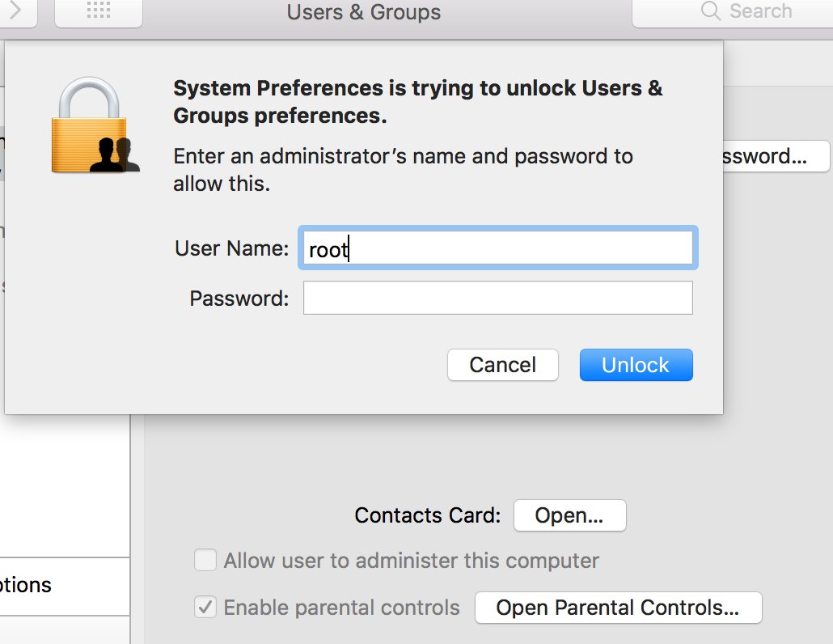This screenshot has height=644, width=833.
Task: Click the Contacts Card label
Action: (x=428, y=515)
